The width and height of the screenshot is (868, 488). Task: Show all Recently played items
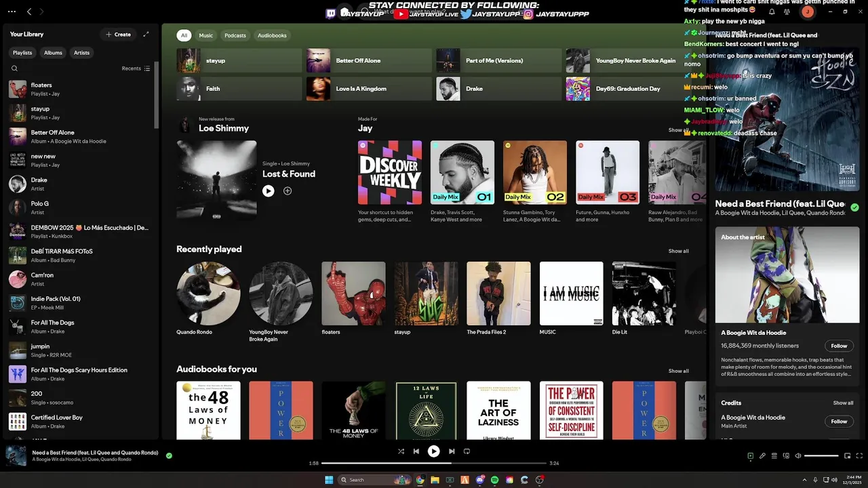pyautogui.click(x=678, y=251)
